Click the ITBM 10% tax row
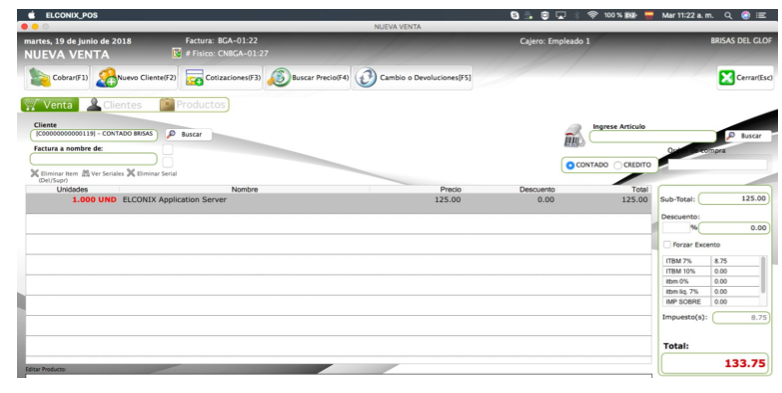Image resolution: width=782 pixels, height=393 pixels. point(711,271)
